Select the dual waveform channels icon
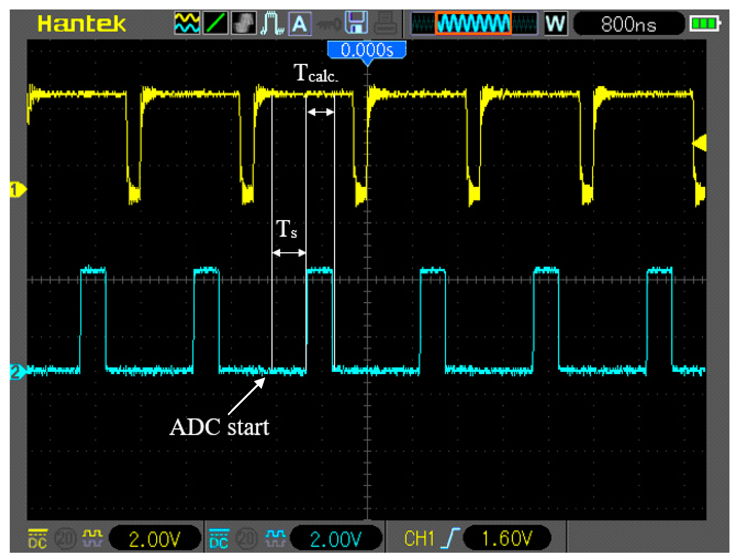737x560 pixels. [188, 23]
